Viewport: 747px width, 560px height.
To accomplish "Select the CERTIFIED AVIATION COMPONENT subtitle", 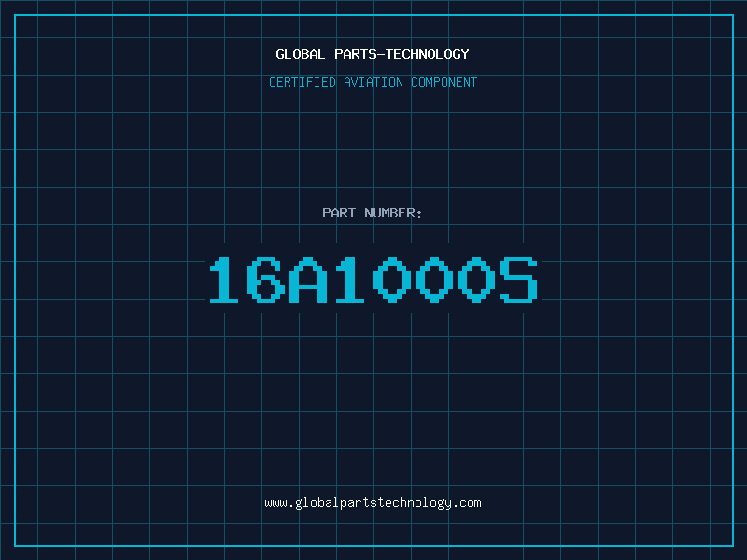I will coord(373,82).
